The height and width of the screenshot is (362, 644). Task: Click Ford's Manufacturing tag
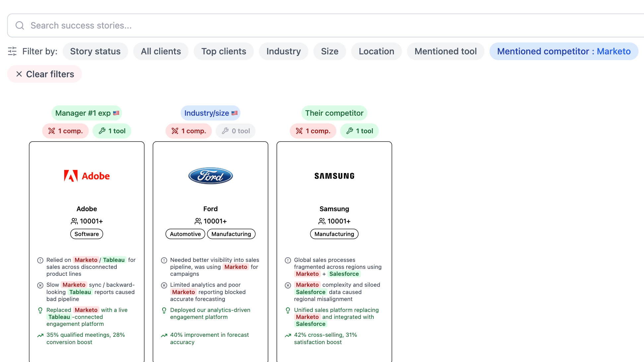(x=231, y=234)
